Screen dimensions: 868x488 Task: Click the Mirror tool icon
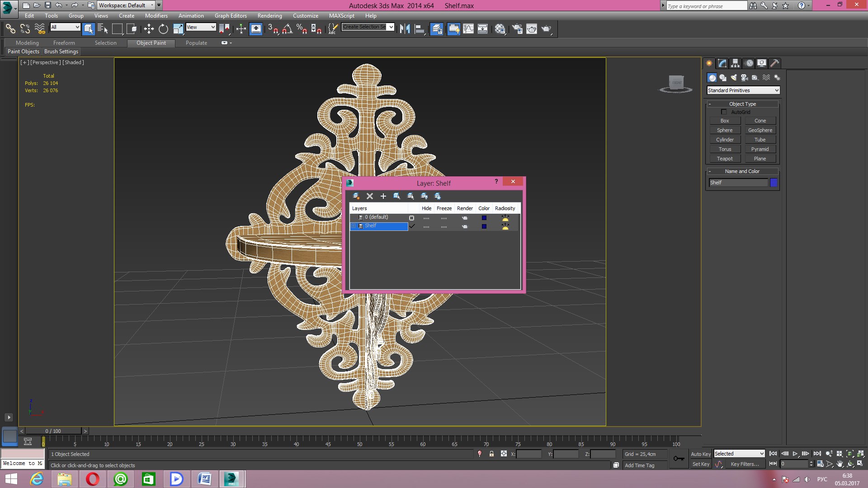405,29
